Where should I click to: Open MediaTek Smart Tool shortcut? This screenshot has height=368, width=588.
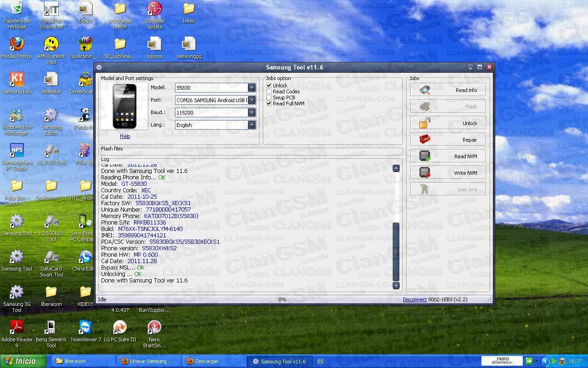[51, 15]
